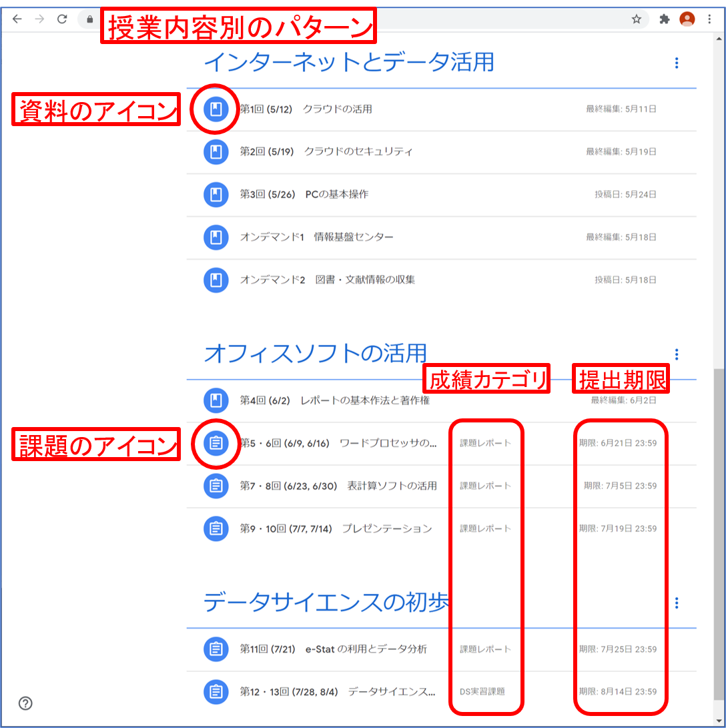The image size is (726, 728).
Task: Click assignment icon for 第11回 e-Stat の利用
Action: tap(216, 649)
